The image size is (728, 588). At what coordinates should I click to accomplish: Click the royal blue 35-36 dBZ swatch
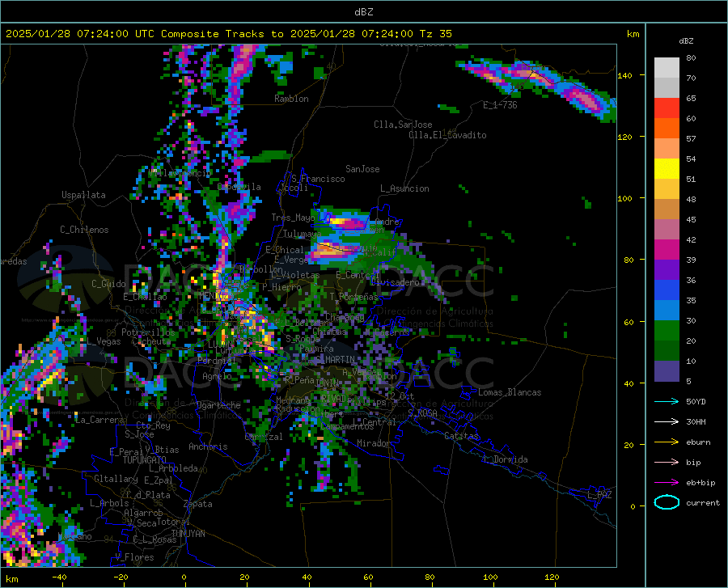coord(667,290)
